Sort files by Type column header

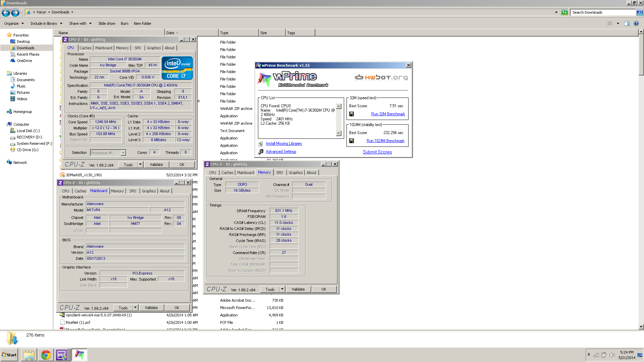tap(238, 33)
